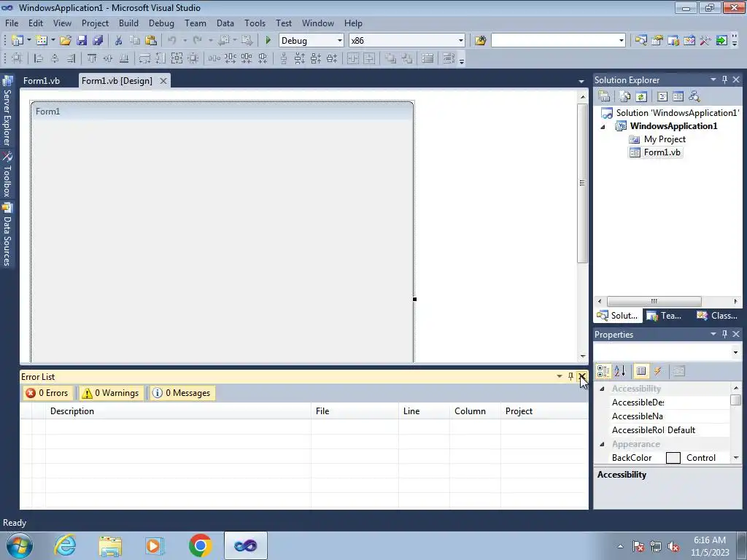The image size is (747, 560).
Task: Click the Paste clipboard icon
Action: click(151, 41)
